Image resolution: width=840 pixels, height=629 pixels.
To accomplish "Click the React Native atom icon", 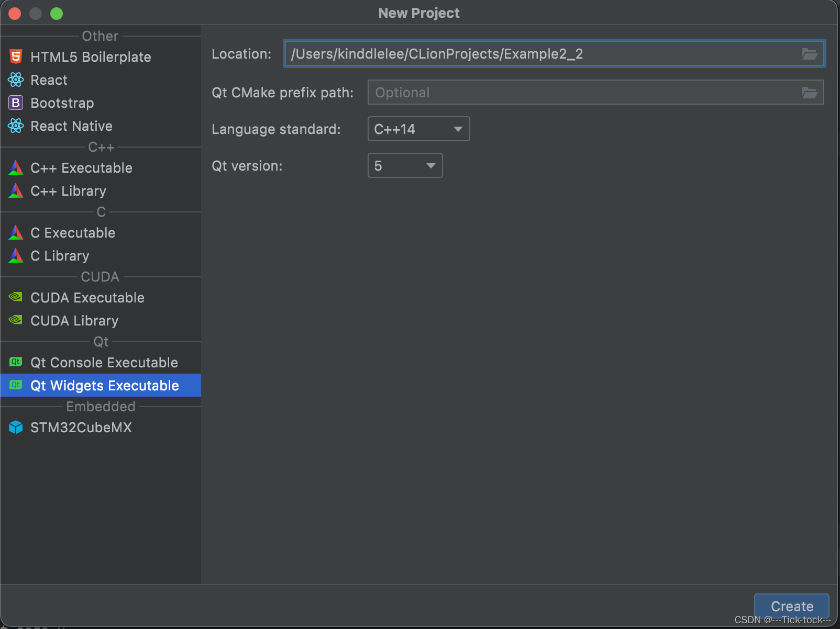I will coord(16,126).
